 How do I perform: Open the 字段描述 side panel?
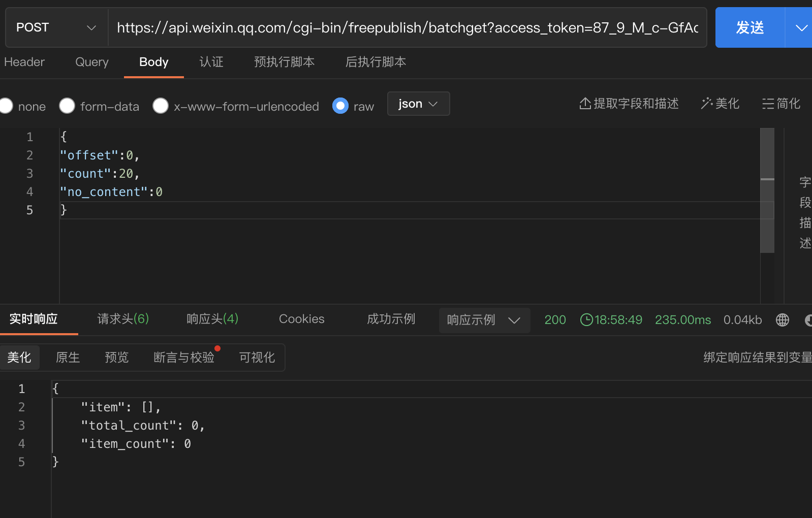[x=805, y=212]
